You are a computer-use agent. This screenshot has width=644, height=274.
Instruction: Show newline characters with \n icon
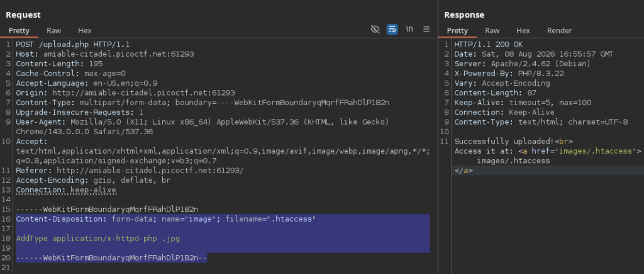pos(409,30)
